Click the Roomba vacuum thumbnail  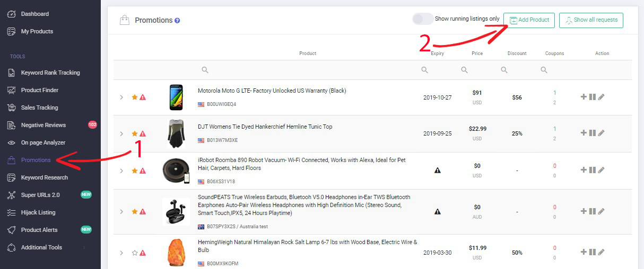(x=176, y=171)
